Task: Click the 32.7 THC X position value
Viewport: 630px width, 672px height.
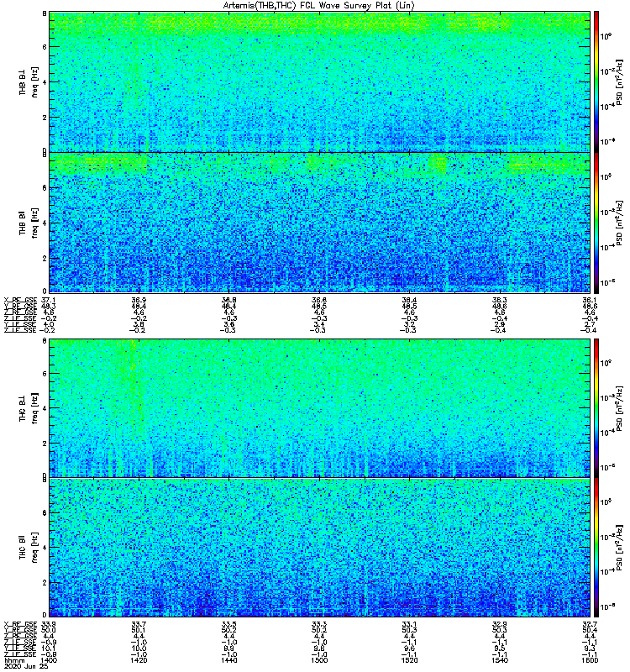Action: [591, 624]
